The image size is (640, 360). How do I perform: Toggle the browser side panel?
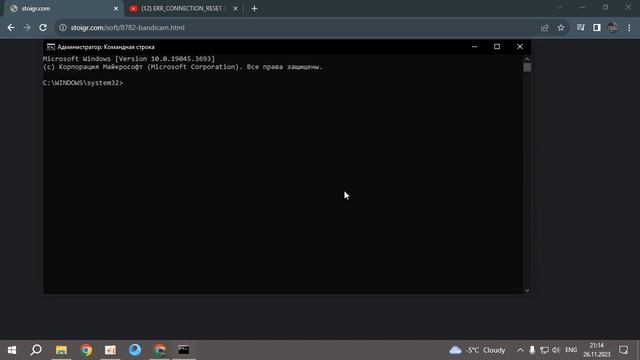point(597,28)
